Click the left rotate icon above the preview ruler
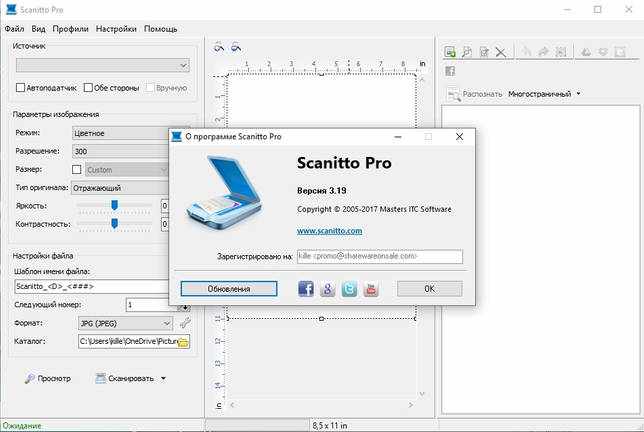 coord(219,47)
